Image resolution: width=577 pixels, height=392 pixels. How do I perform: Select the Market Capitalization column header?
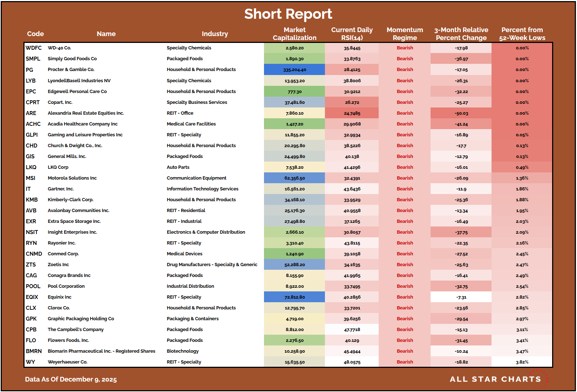294,34
